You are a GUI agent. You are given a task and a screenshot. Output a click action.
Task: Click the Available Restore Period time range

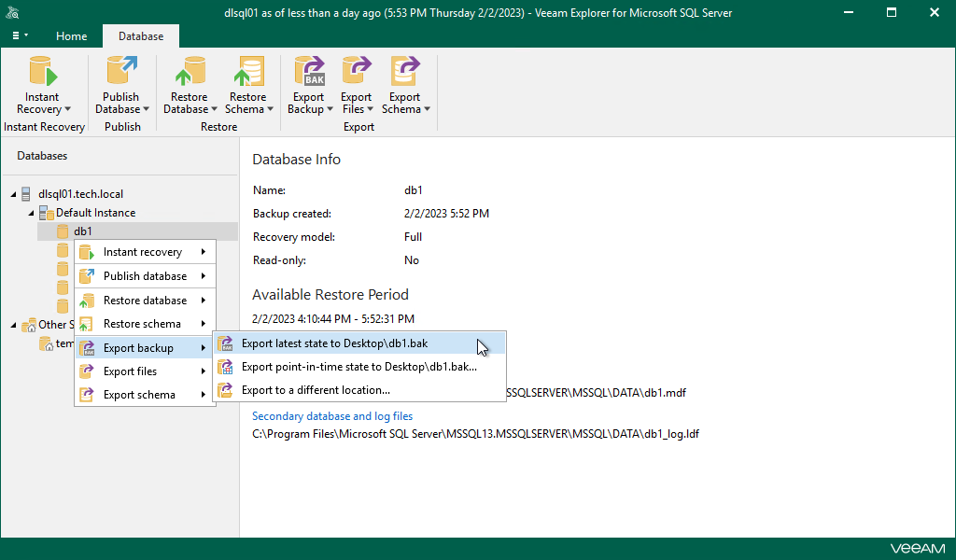point(333,318)
